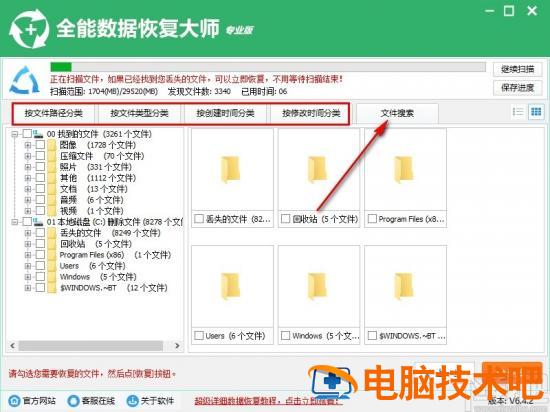Click the 视频 folder icon in tree

pos(52,211)
